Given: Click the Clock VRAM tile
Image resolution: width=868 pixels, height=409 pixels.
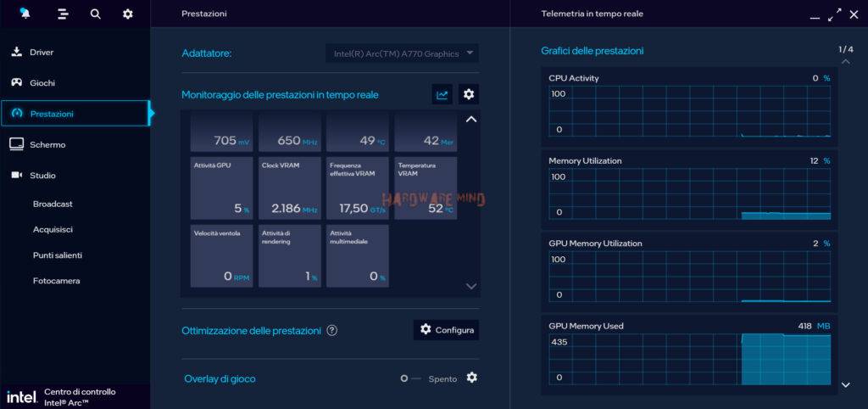Looking at the screenshot, I should [290, 188].
